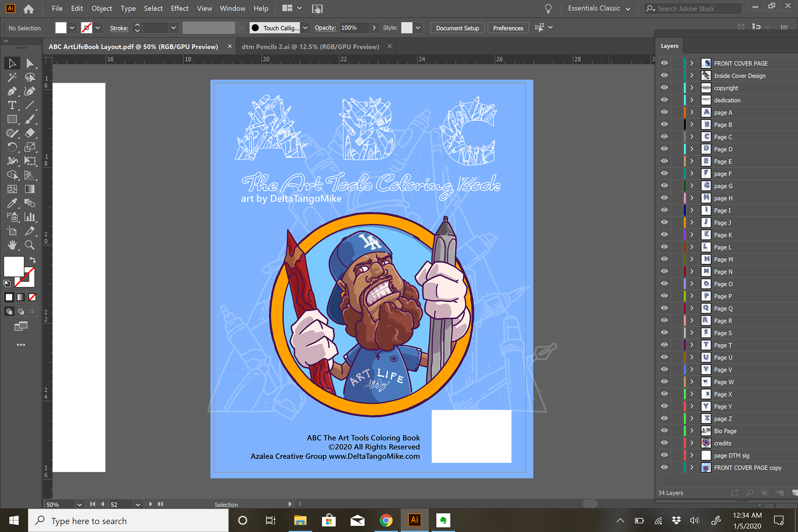Select the Layers panel tab
The image size is (798, 532).
click(x=669, y=46)
